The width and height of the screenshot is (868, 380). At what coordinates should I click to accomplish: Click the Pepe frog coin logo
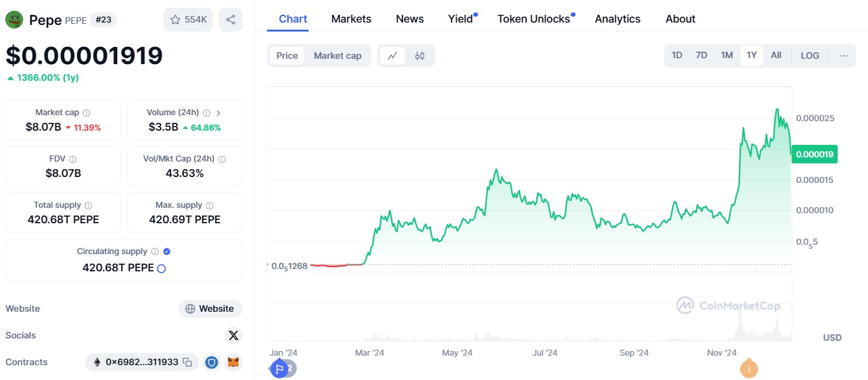point(14,20)
